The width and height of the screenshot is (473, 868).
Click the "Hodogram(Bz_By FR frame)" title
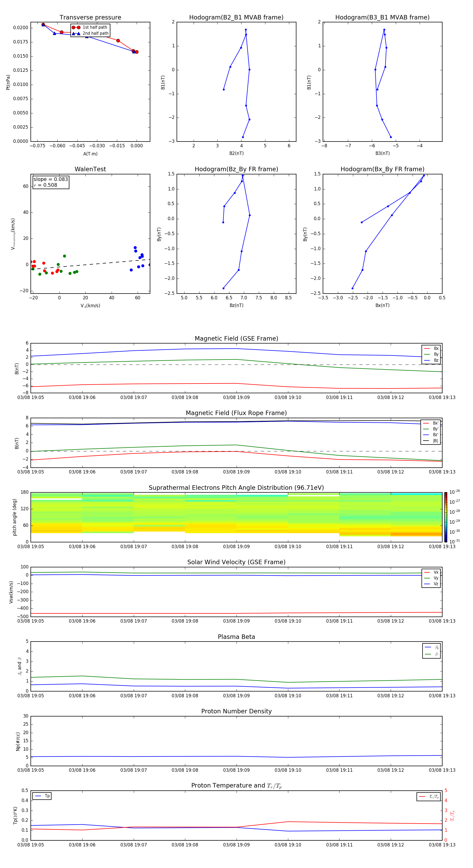236,169
